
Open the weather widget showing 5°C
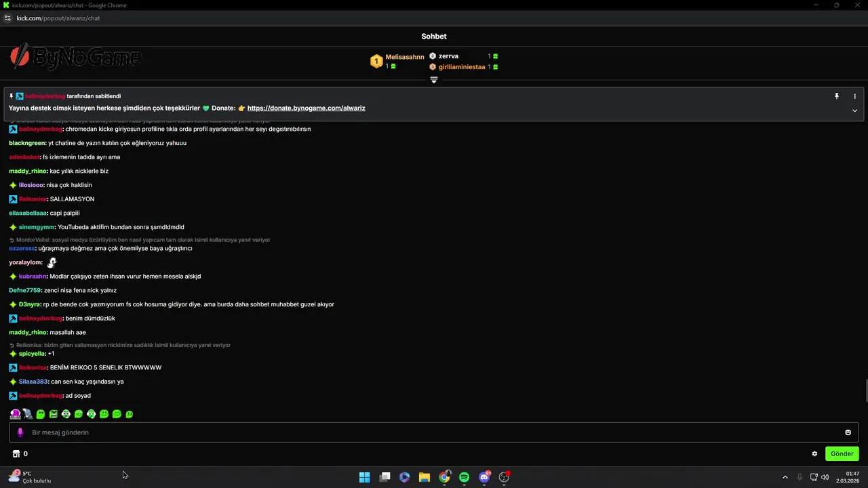[31, 477]
